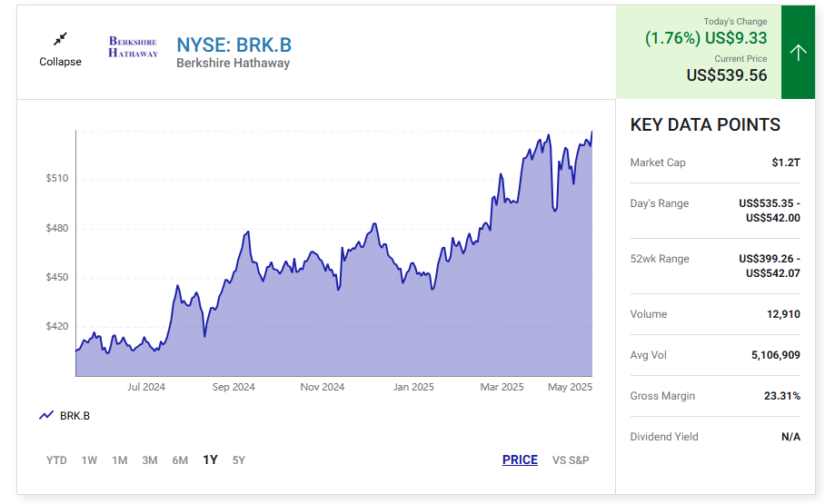Click the BRK.B legend line icon

46,416
